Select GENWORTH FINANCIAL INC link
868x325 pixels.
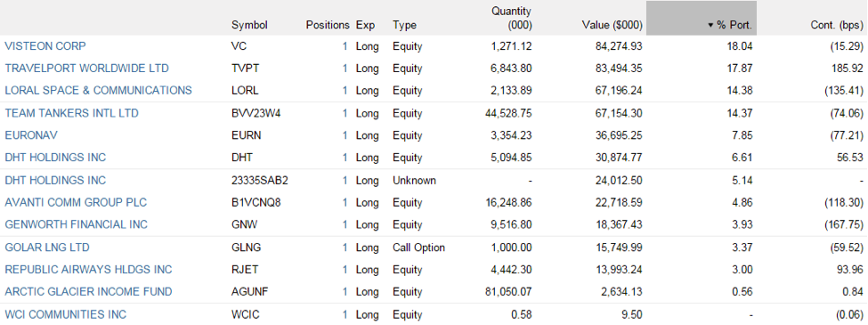click(77, 224)
